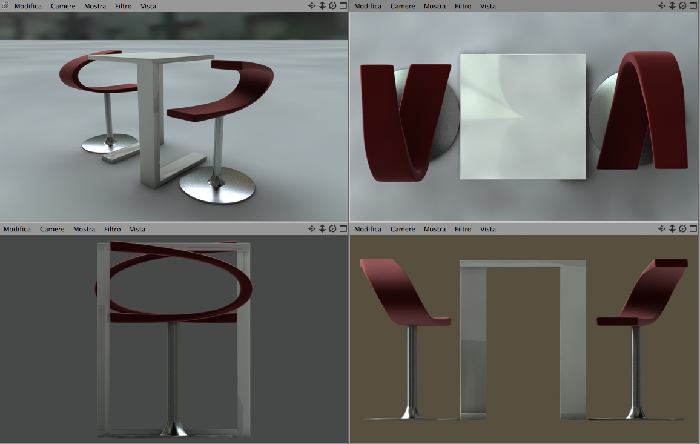Open Modifica menu in the top-down viewport
The height and width of the screenshot is (444, 700).
click(x=368, y=6)
